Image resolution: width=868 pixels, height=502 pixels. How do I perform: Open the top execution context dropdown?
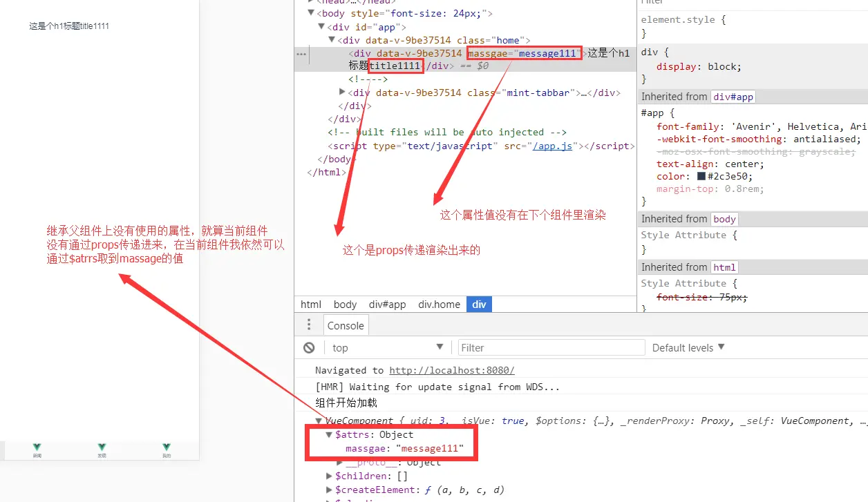point(388,347)
